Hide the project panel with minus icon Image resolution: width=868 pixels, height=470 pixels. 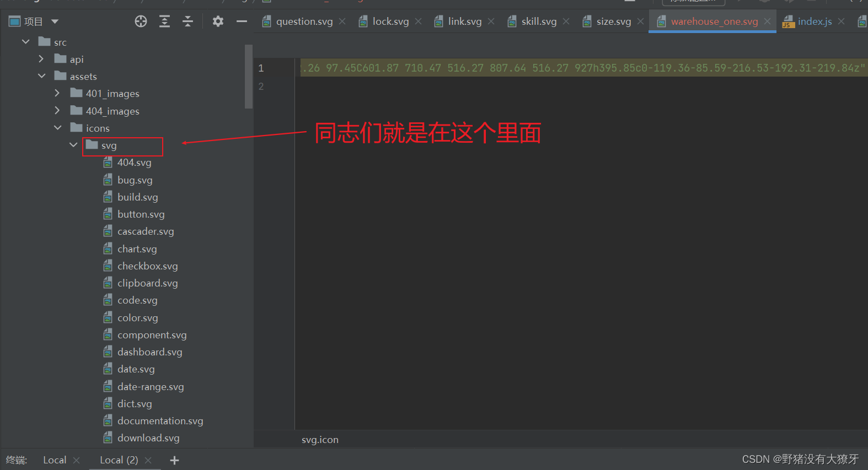[x=242, y=21]
